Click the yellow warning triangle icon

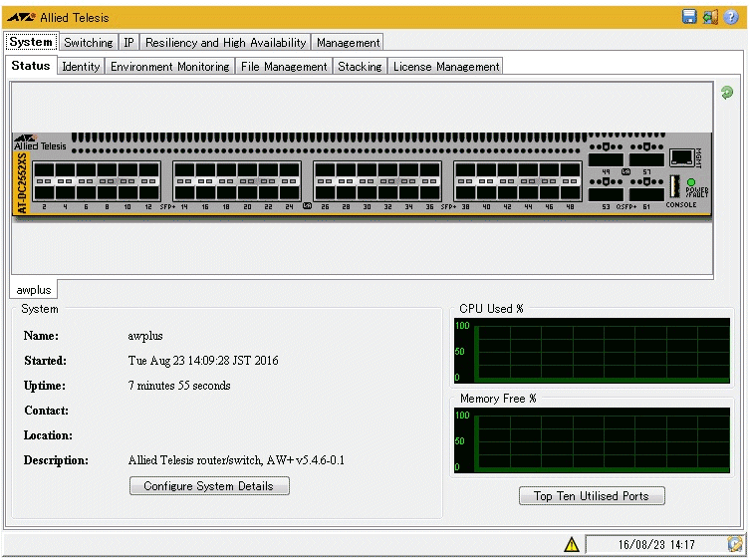572,545
